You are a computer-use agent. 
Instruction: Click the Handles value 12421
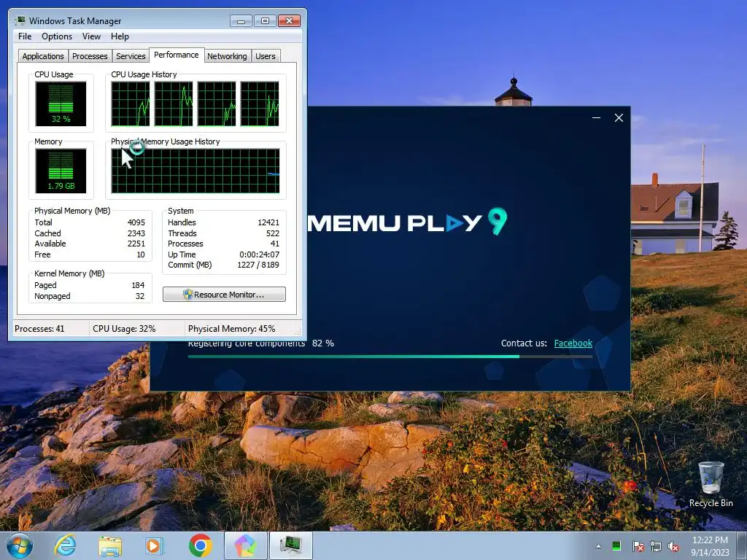coord(268,222)
